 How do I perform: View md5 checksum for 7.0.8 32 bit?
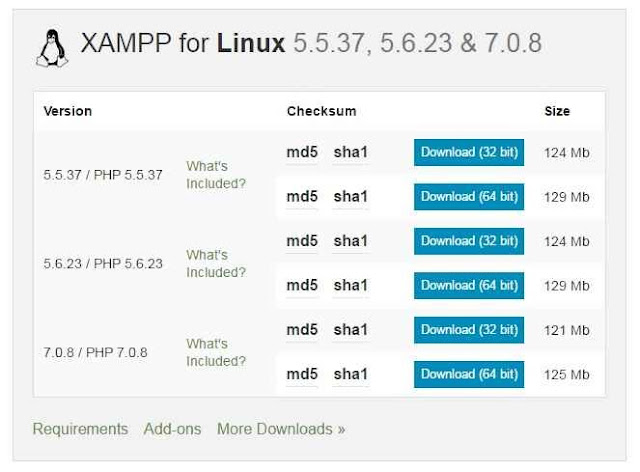tap(302, 330)
